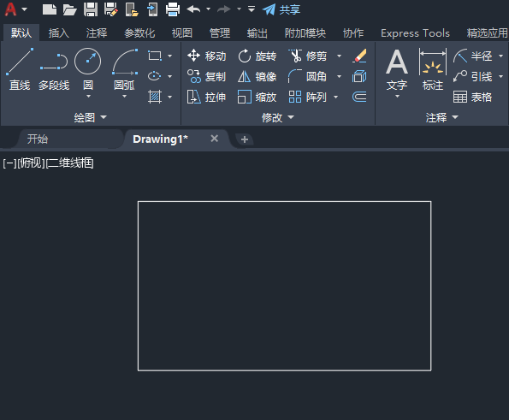
Task: Click the eraser icon in the 修改 panel
Action: [359, 56]
